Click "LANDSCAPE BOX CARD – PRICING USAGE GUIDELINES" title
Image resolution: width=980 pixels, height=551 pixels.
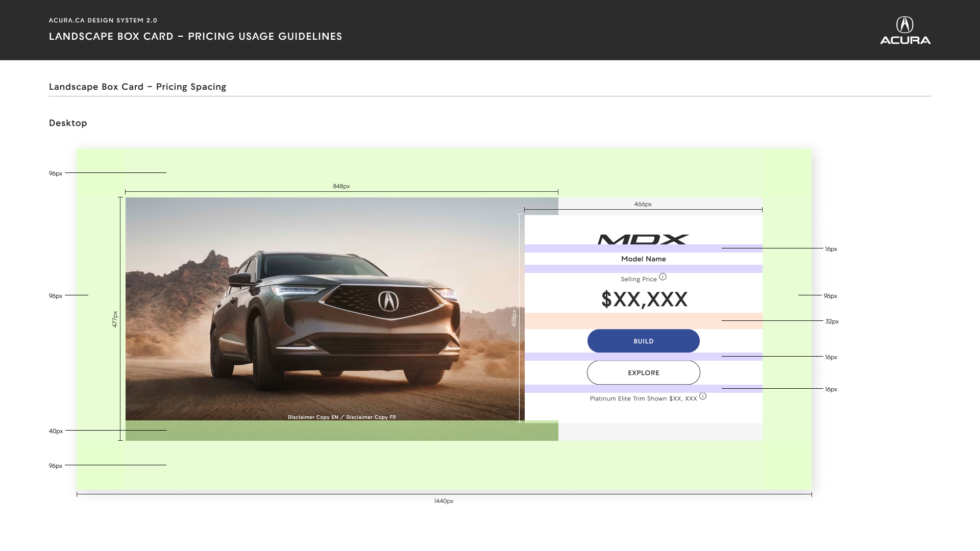coord(195,36)
